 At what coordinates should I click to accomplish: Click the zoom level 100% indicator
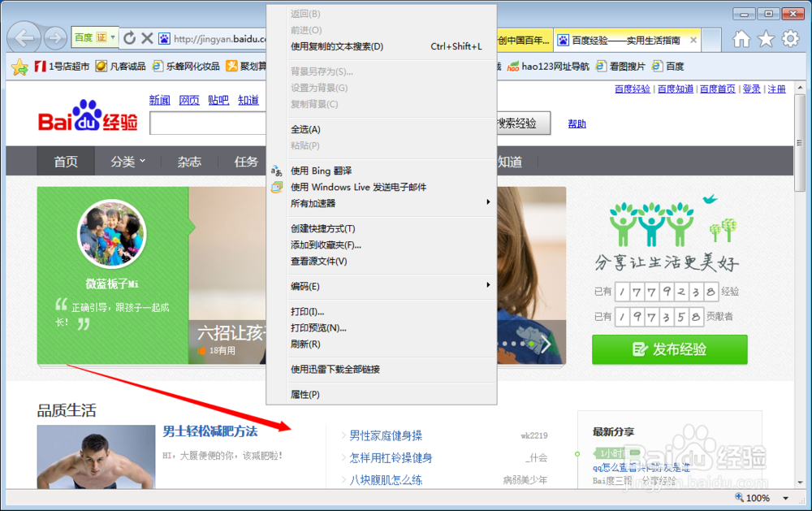753,497
